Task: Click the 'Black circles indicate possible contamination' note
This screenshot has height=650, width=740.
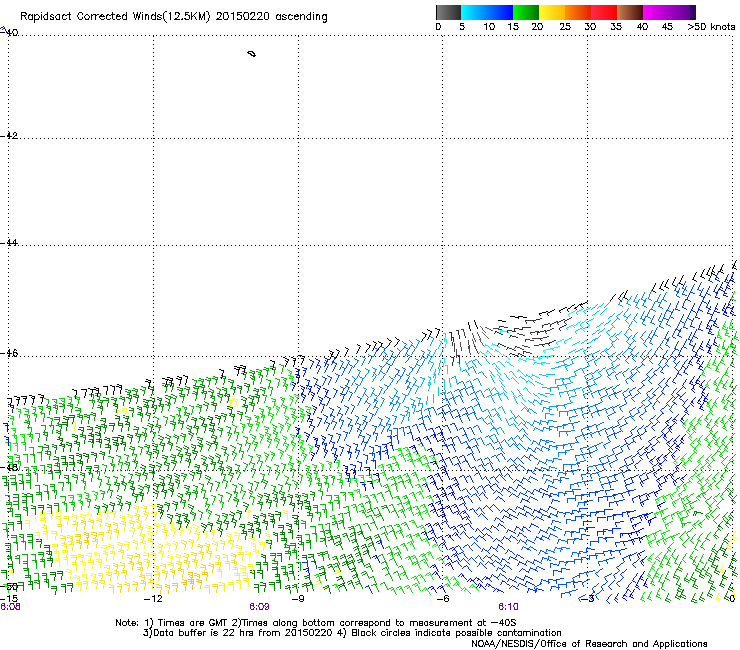Action: click(456, 633)
